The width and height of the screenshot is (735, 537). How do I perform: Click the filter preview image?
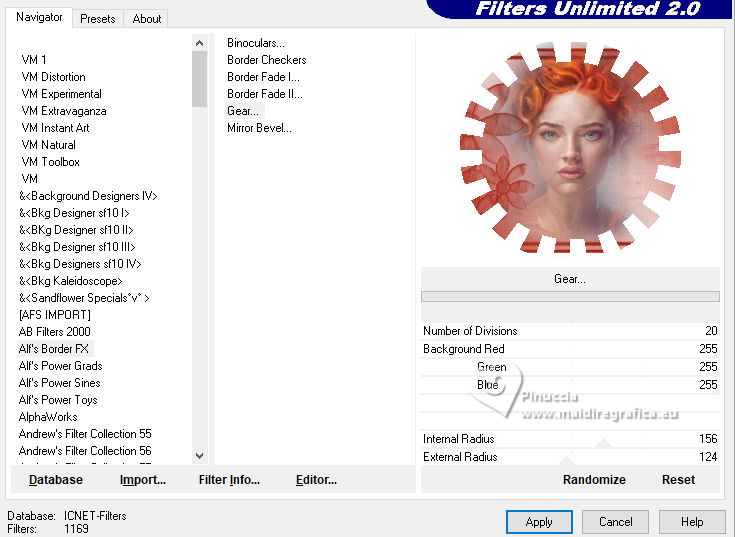570,148
